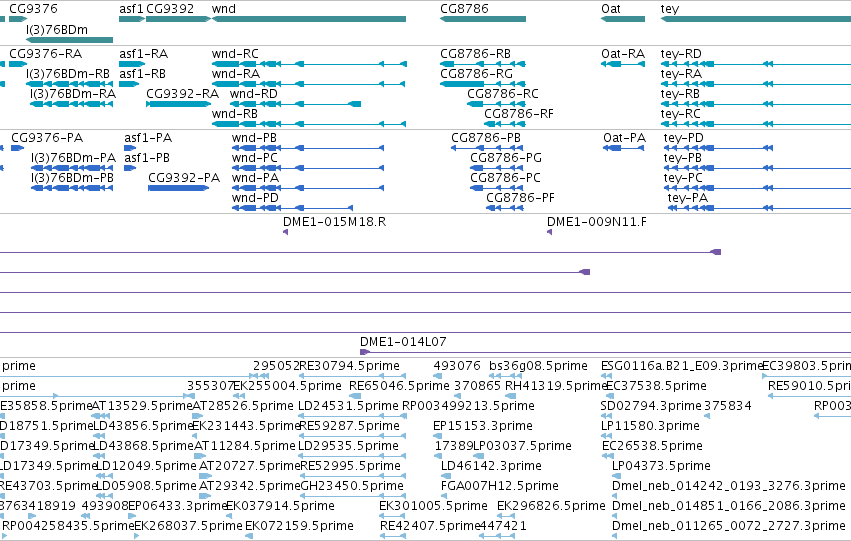This screenshot has height=541, width=851.
Task: Select EST EK296826.5prime
Action: pyautogui.click(x=551, y=506)
